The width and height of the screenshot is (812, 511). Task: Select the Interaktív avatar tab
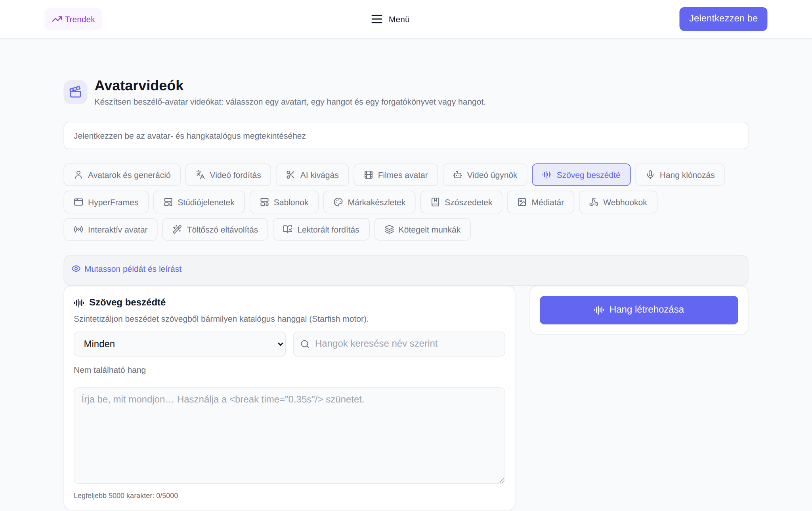(111, 229)
